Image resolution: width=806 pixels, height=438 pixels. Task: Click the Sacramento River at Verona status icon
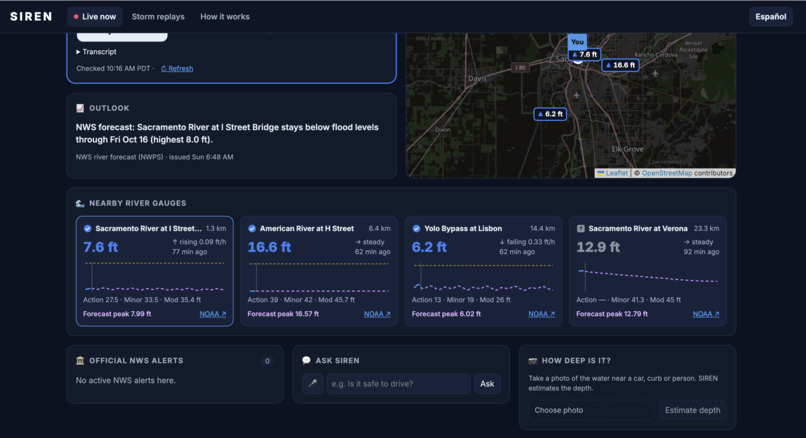pos(581,229)
